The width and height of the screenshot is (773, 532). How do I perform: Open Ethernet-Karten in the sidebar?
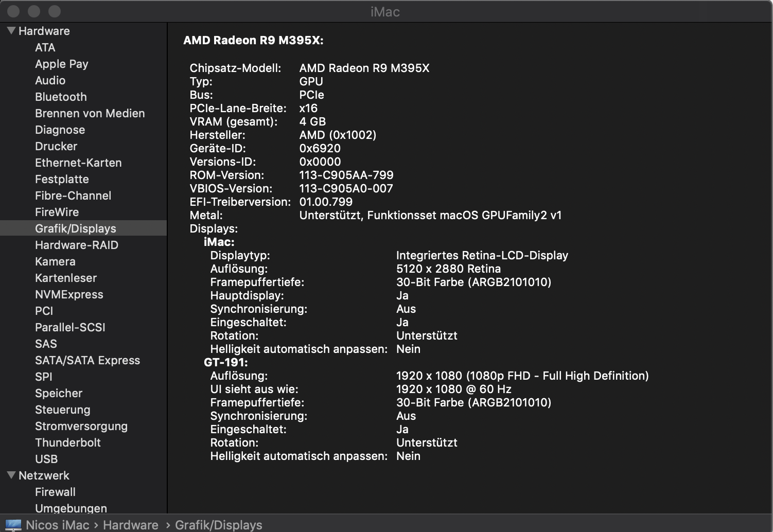[78, 163]
